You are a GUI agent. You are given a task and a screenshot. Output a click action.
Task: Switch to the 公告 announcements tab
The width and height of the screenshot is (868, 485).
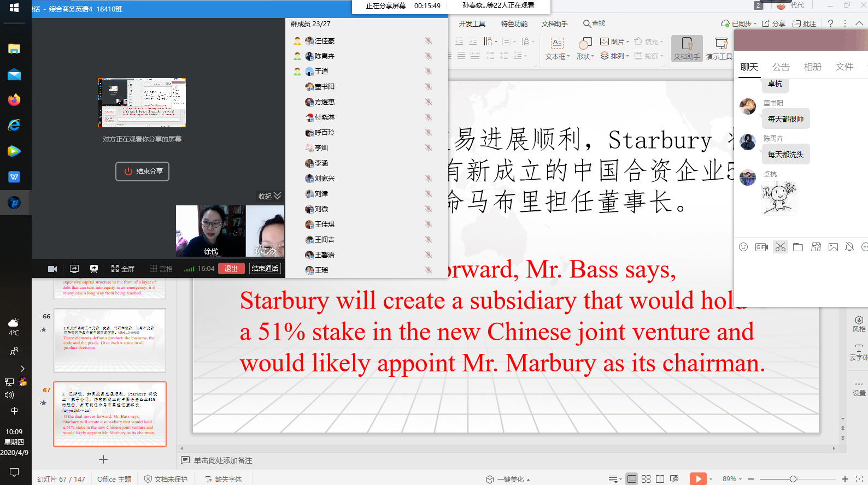[x=781, y=67]
